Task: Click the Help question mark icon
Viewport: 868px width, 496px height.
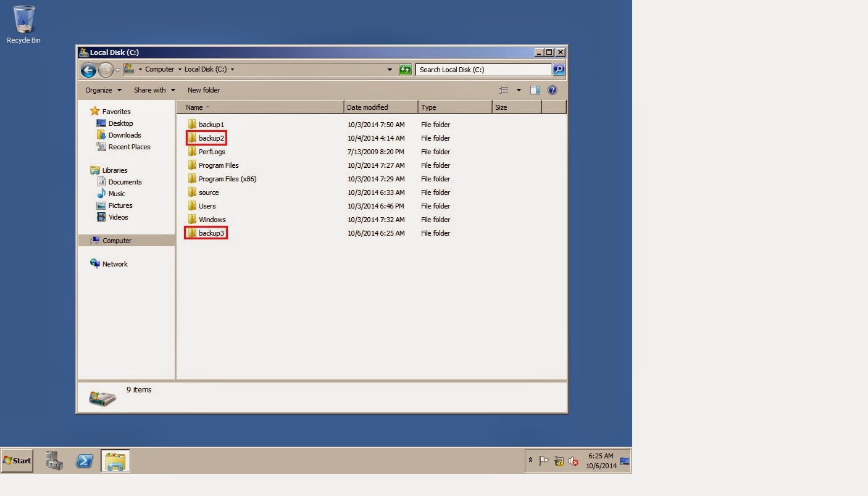Action: click(x=551, y=90)
